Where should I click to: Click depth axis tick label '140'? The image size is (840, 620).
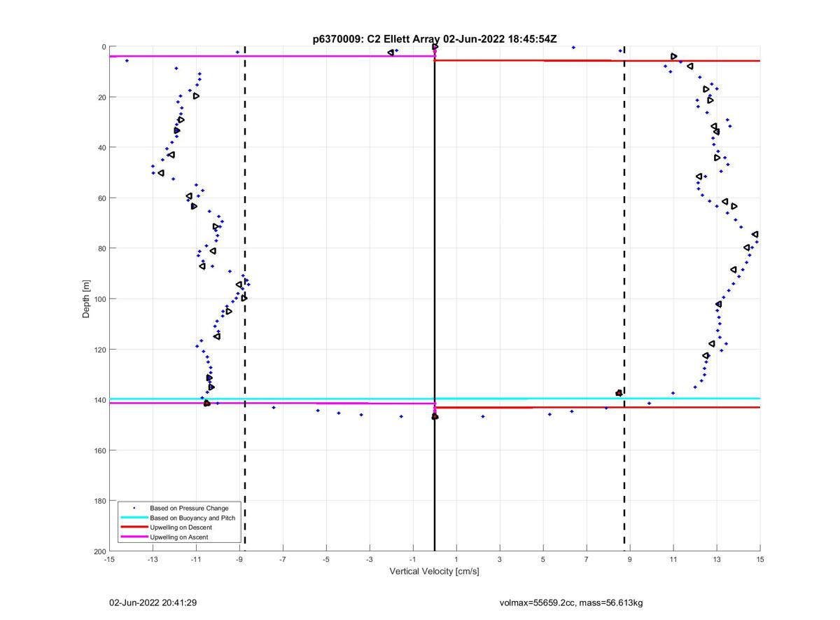tap(99, 400)
